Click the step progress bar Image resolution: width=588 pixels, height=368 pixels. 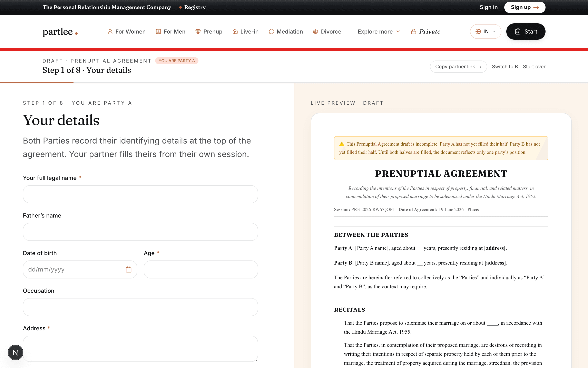click(294, 83)
